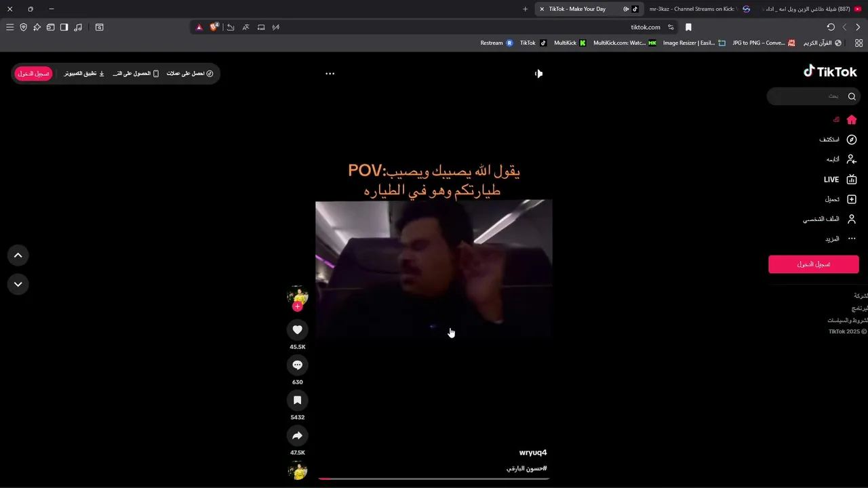
Task: Open creator profile wryuq4
Action: point(533,452)
